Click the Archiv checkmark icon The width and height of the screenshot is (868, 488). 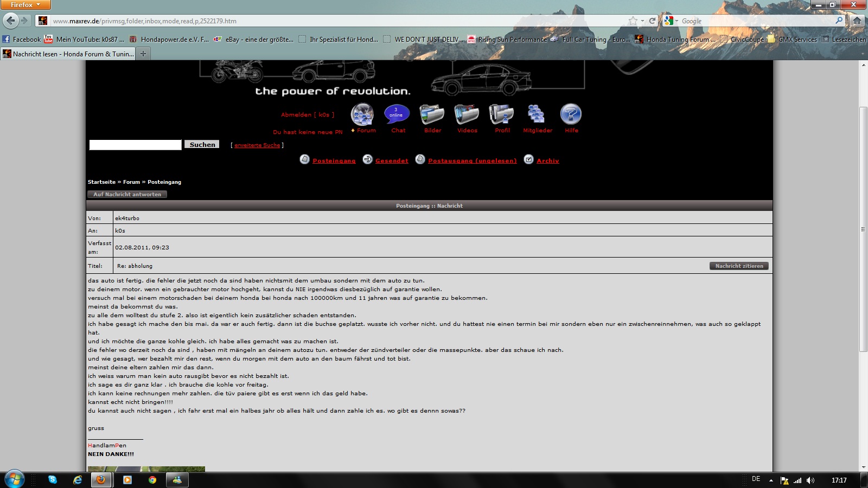pyautogui.click(x=528, y=159)
